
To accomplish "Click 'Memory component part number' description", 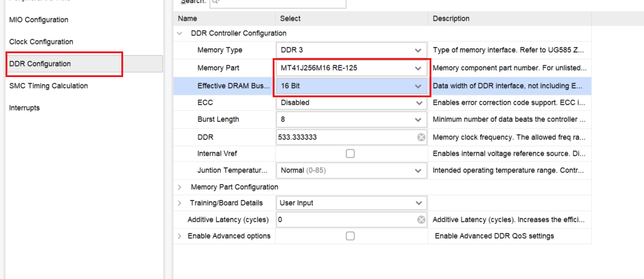I will coord(509,68).
